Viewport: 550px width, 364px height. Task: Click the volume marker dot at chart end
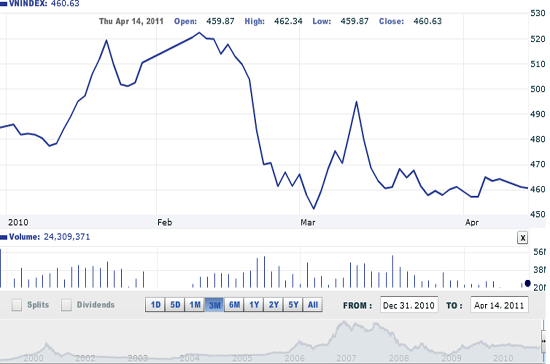click(528, 283)
